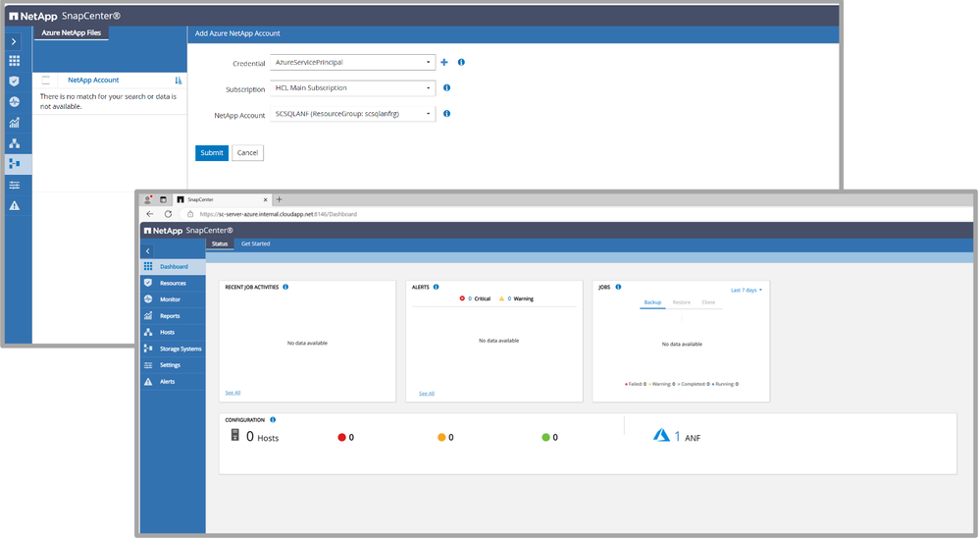Viewport: 980px width, 540px height.
Task: Close the SnapCenter browser tab
Action: [265, 199]
